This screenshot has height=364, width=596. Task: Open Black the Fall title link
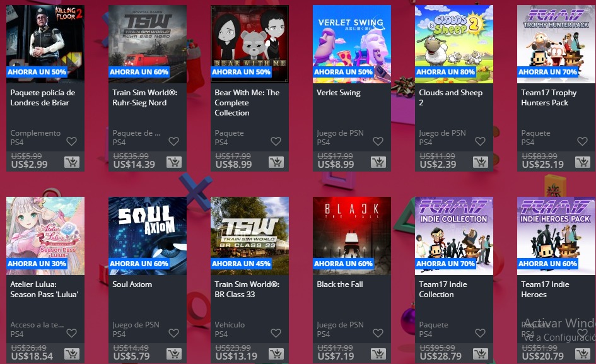pyautogui.click(x=340, y=284)
